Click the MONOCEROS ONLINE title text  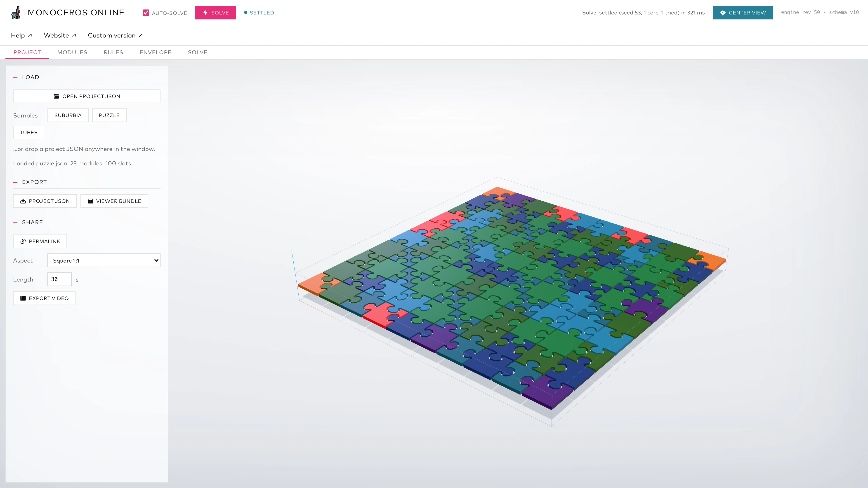pos(76,13)
